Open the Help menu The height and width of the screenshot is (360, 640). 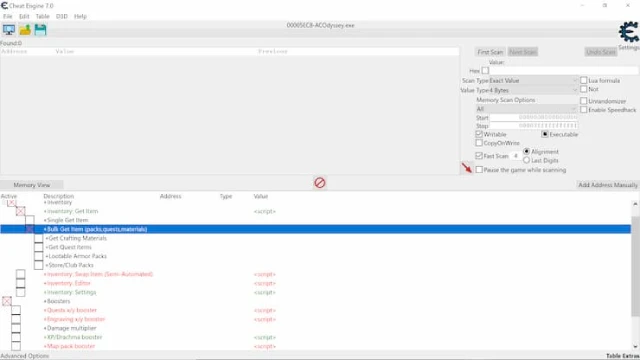point(80,16)
